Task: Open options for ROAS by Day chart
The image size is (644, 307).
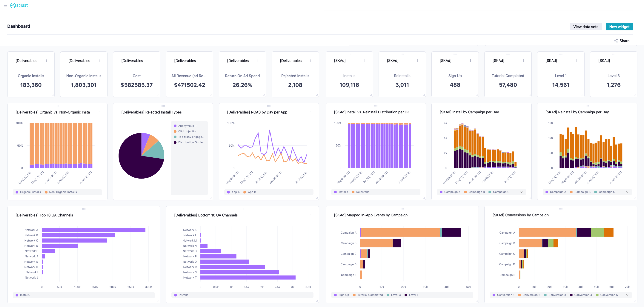Action: tap(311, 112)
